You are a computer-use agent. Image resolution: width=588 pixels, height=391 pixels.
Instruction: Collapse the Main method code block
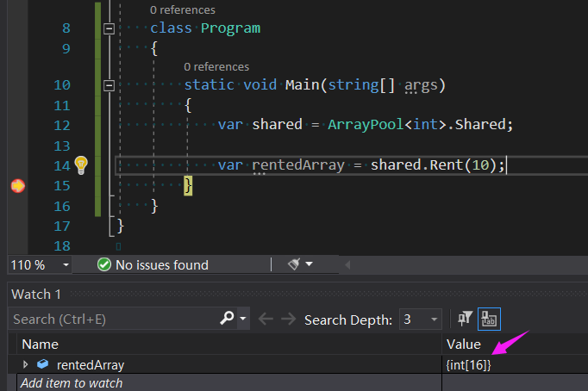[x=109, y=85]
